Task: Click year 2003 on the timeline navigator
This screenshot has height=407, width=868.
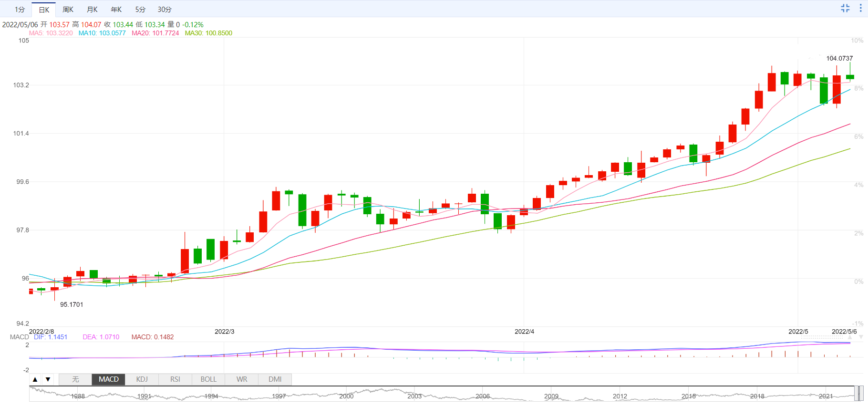Action: coord(414,396)
